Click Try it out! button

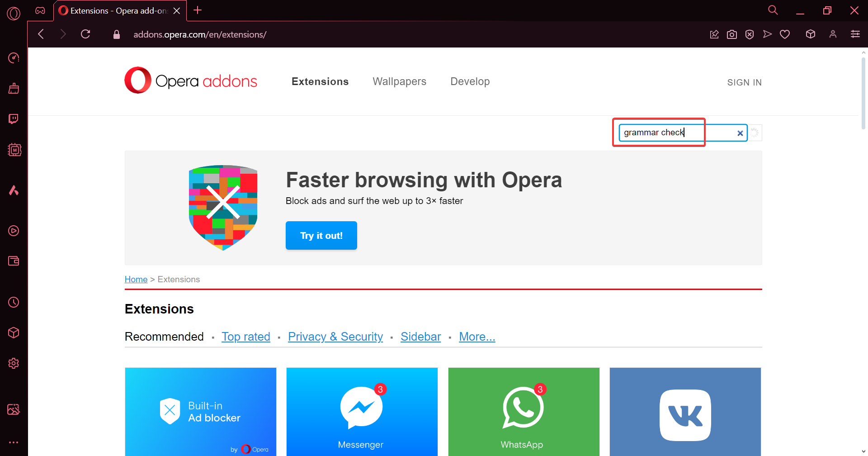point(321,235)
